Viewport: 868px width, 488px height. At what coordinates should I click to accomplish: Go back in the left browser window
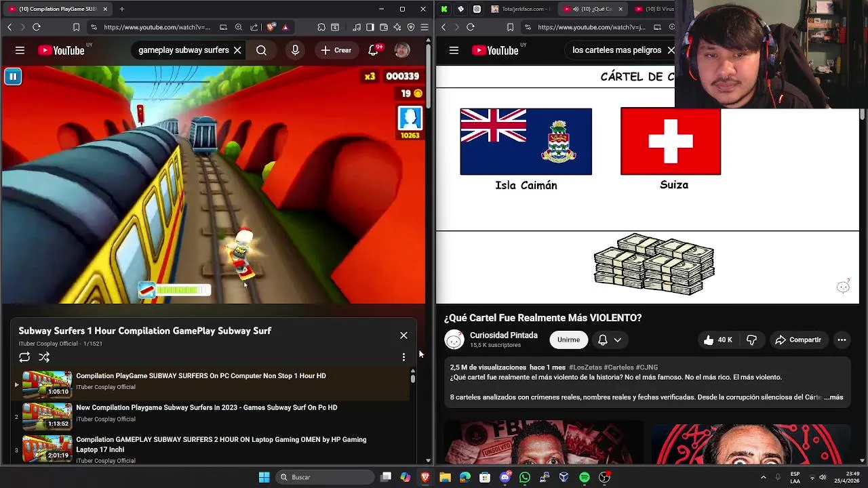(x=9, y=27)
